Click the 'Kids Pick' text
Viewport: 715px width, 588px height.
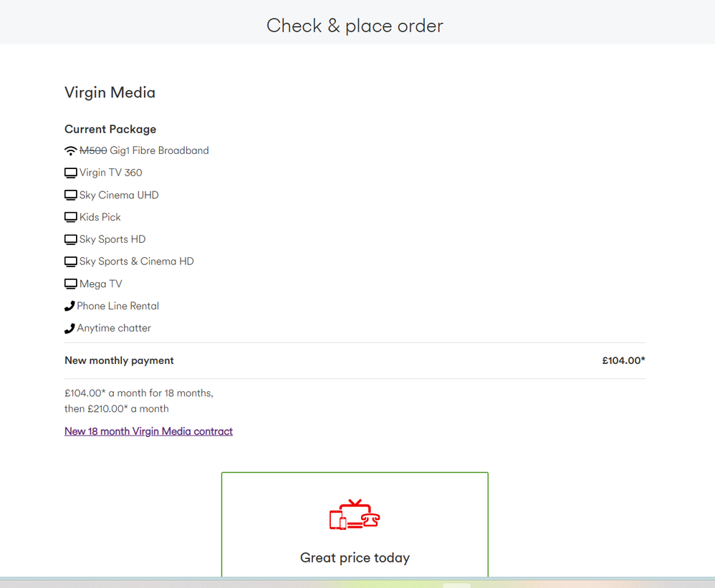point(100,217)
